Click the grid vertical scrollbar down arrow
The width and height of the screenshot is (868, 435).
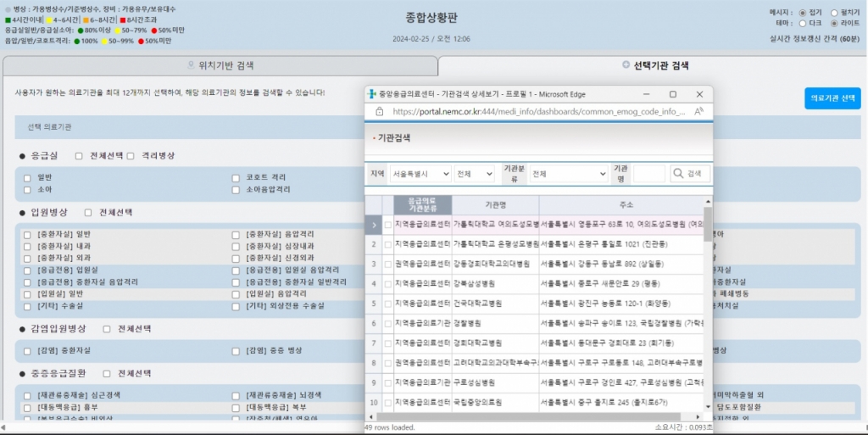pos(708,407)
